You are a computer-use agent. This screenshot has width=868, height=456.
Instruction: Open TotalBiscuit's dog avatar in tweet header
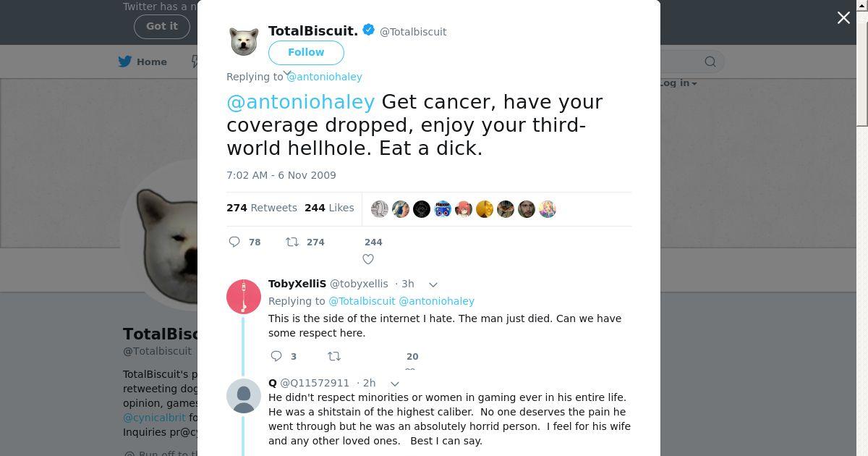(x=244, y=41)
